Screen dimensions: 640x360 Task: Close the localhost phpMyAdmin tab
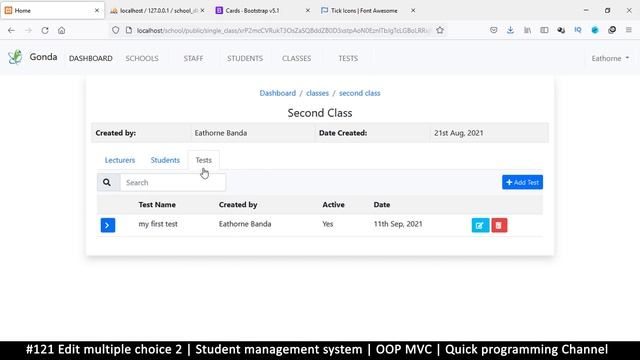pyautogui.click(x=202, y=11)
